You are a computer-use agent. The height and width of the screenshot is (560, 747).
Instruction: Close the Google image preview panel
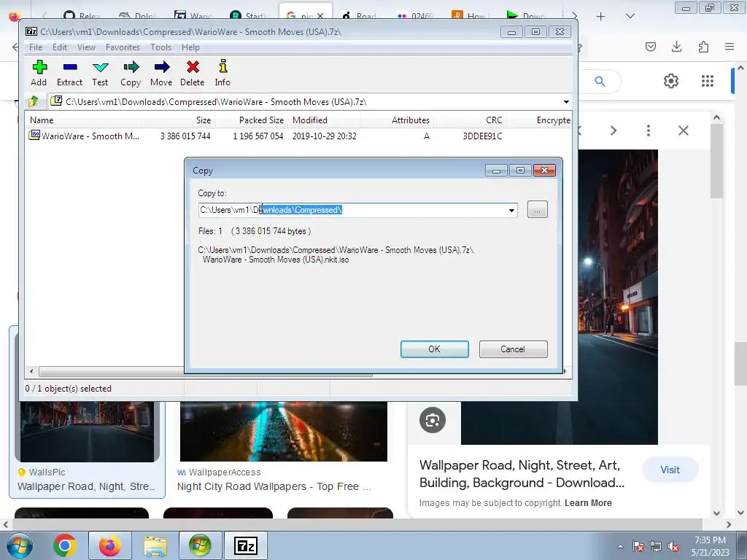pyautogui.click(x=683, y=131)
